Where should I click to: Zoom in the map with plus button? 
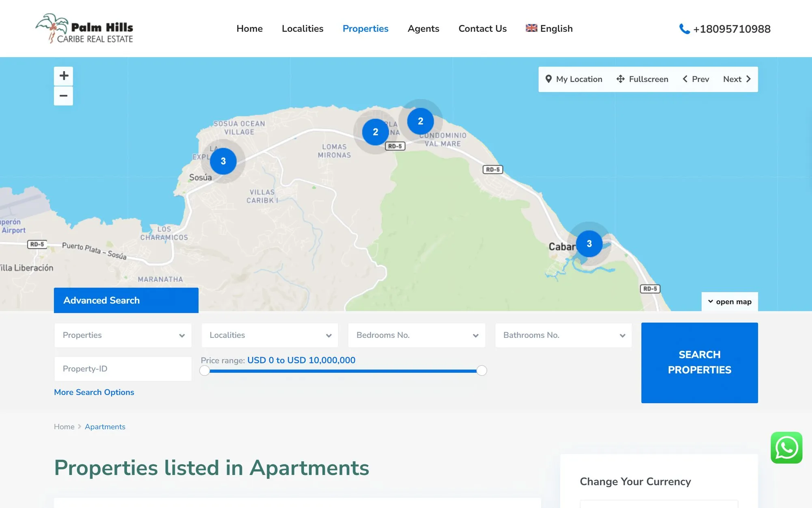(x=63, y=76)
